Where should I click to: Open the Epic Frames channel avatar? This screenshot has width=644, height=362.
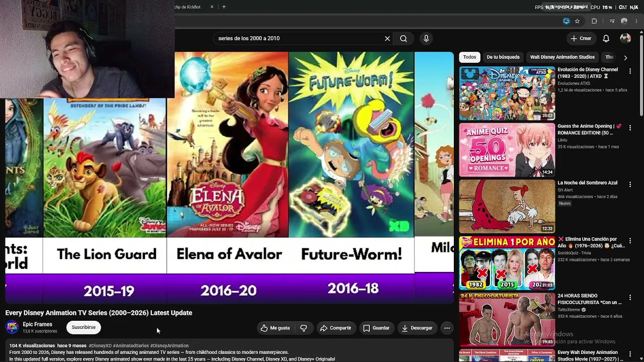coord(12,327)
